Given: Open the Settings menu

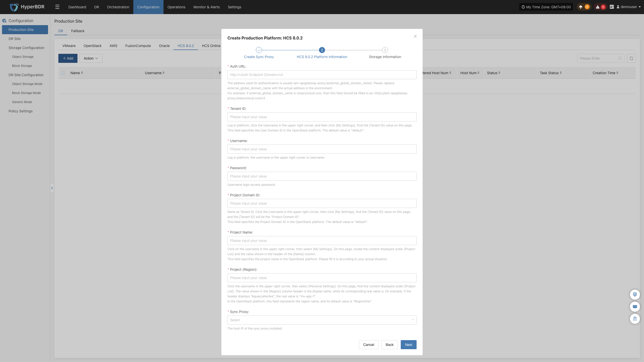Looking at the screenshot, I should [x=234, y=7].
